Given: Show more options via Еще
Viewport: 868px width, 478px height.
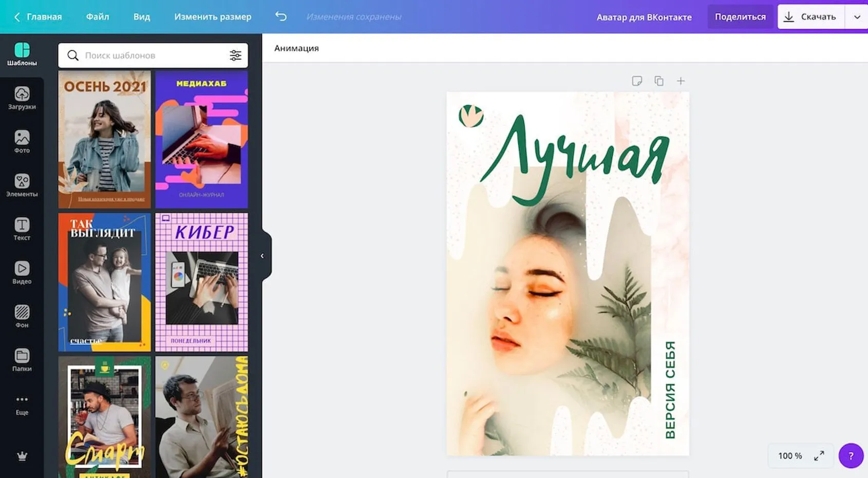Looking at the screenshot, I should coord(22,405).
